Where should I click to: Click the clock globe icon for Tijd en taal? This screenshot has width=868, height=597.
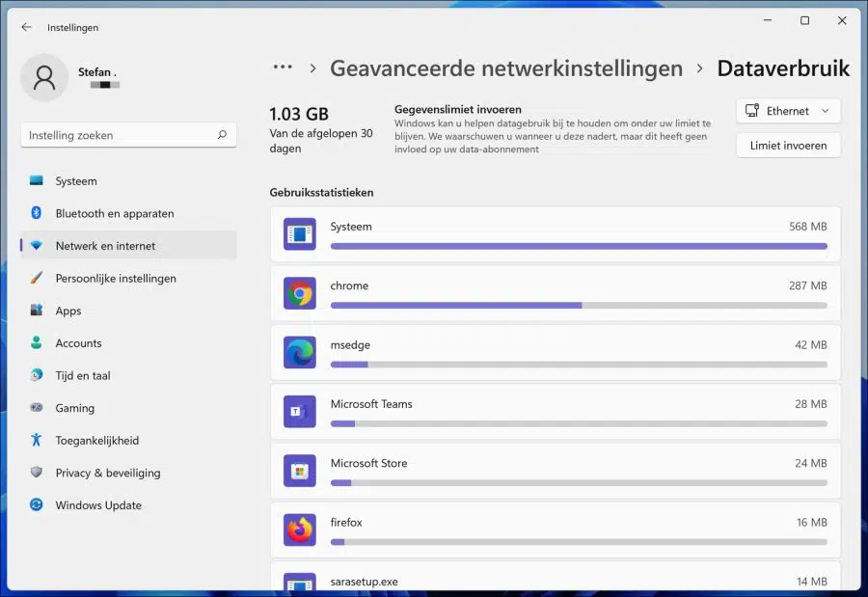37,375
